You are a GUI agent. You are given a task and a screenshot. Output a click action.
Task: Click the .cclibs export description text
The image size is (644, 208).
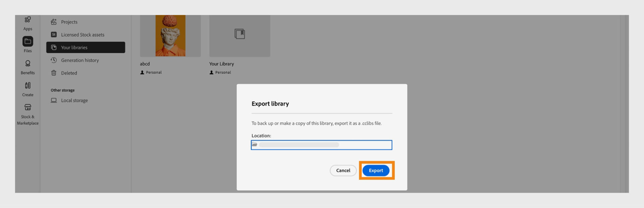(x=317, y=123)
